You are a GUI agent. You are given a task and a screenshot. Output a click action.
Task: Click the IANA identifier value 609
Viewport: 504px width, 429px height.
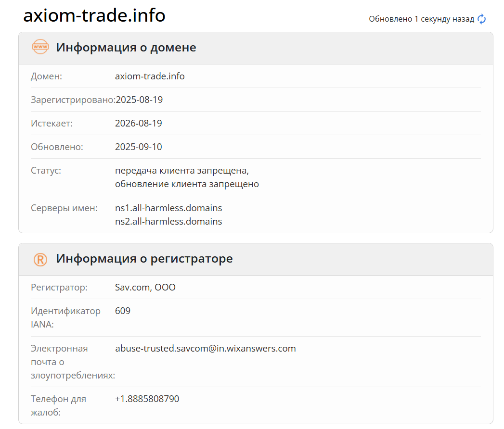(123, 311)
